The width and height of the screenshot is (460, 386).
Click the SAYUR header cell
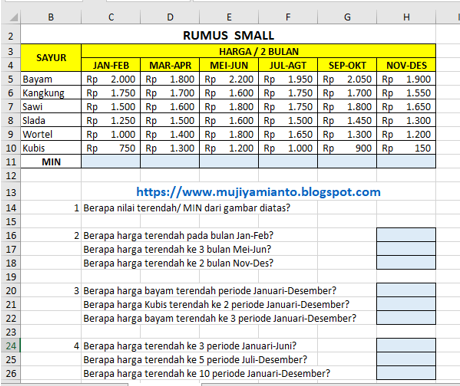pyautogui.click(x=51, y=58)
